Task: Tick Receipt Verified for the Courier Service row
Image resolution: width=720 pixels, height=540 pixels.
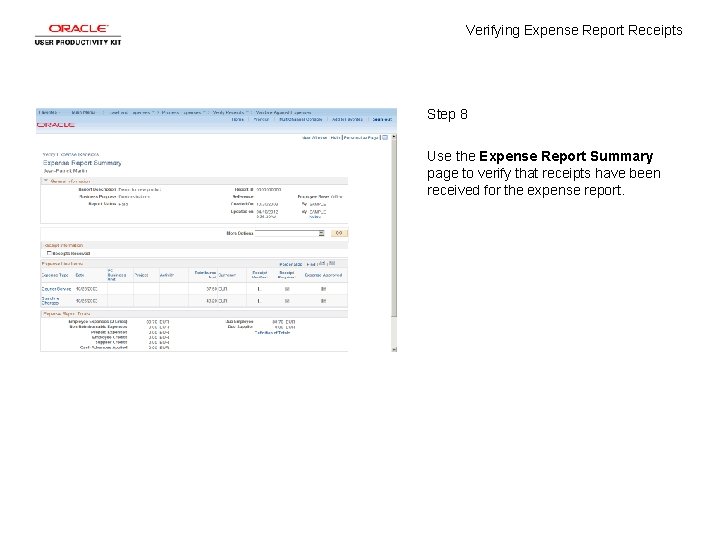Action: pyautogui.click(x=259, y=289)
